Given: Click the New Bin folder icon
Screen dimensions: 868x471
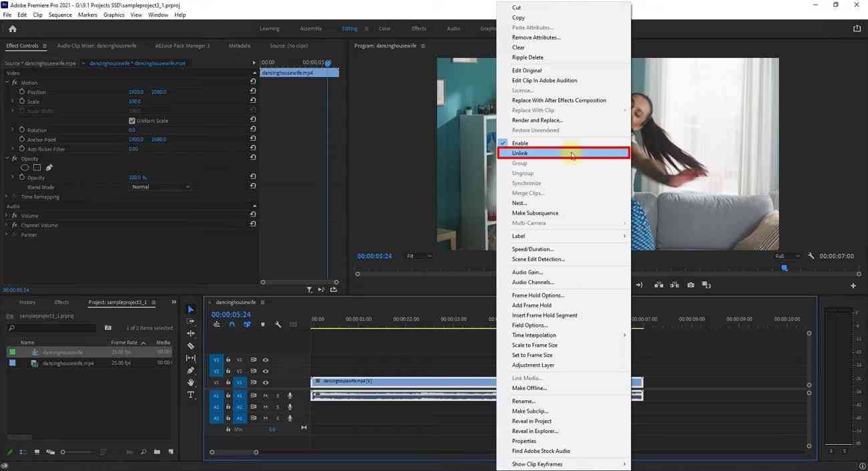Looking at the screenshot, I should 157,452.
